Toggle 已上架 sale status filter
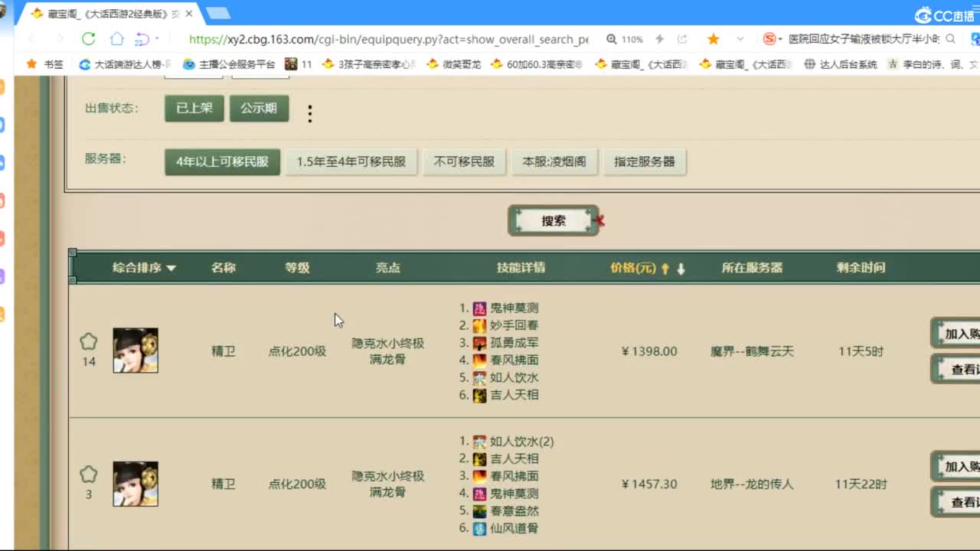The width and height of the screenshot is (980, 551). tap(194, 109)
